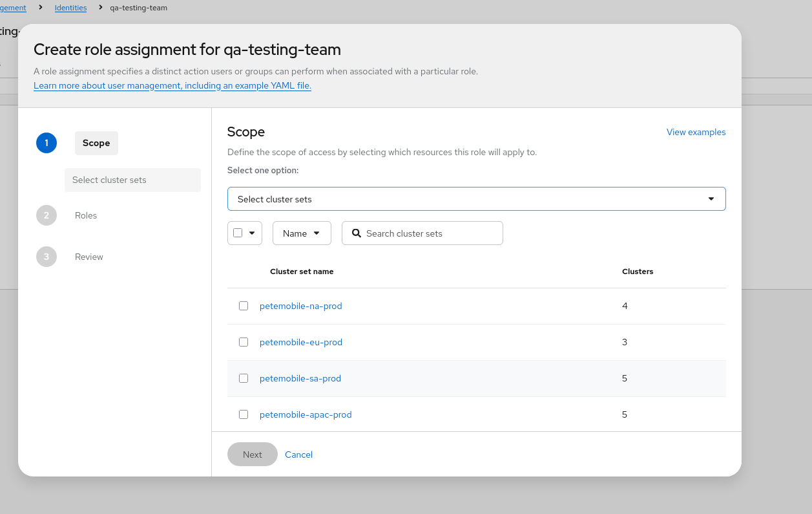Screen dimensions: 812x514
Task: Open the bulk select checkbox dropdown arrow
Action: click(252, 233)
